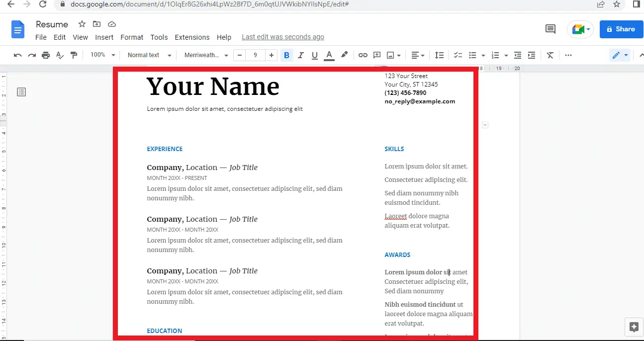644x341 pixels.
Task: Undo the last edit
Action: coord(17,55)
